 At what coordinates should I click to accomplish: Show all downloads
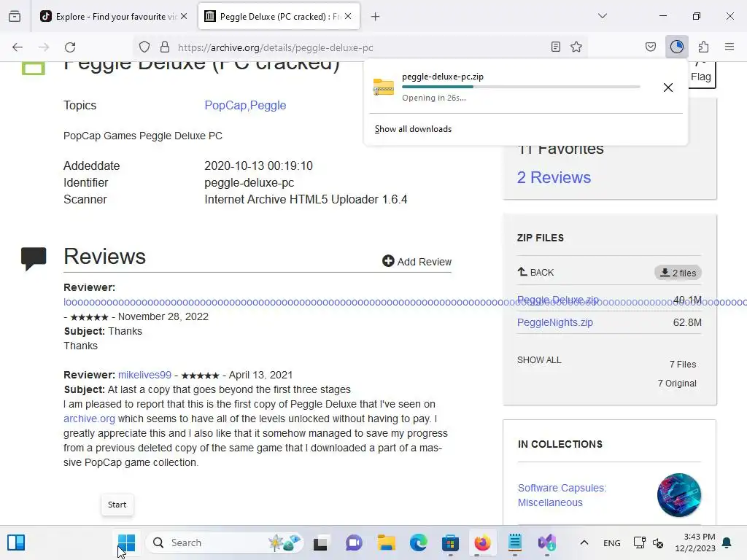pos(413,129)
